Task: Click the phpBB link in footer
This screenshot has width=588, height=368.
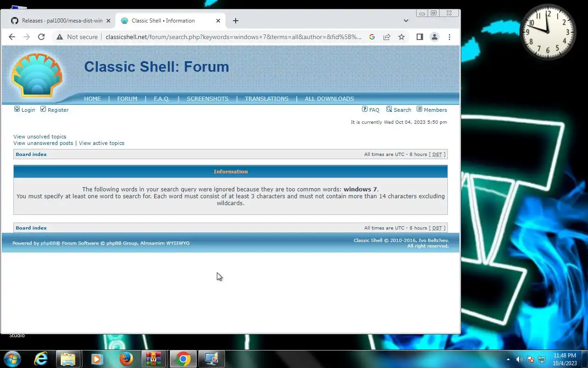Action: coord(48,243)
